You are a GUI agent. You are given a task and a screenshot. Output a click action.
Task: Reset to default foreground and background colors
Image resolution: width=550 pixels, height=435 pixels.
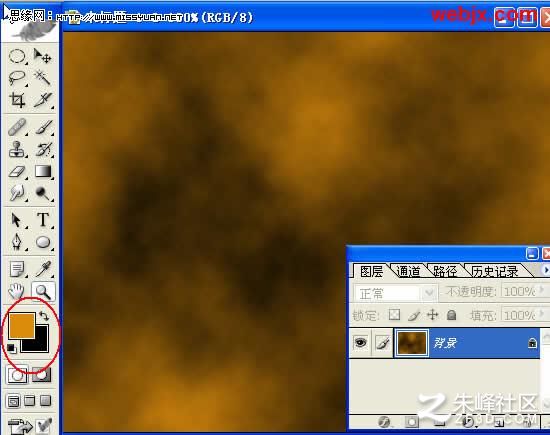[x=11, y=348]
